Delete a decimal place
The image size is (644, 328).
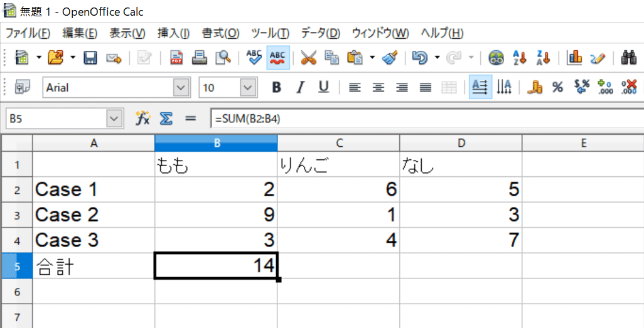[x=629, y=87]
